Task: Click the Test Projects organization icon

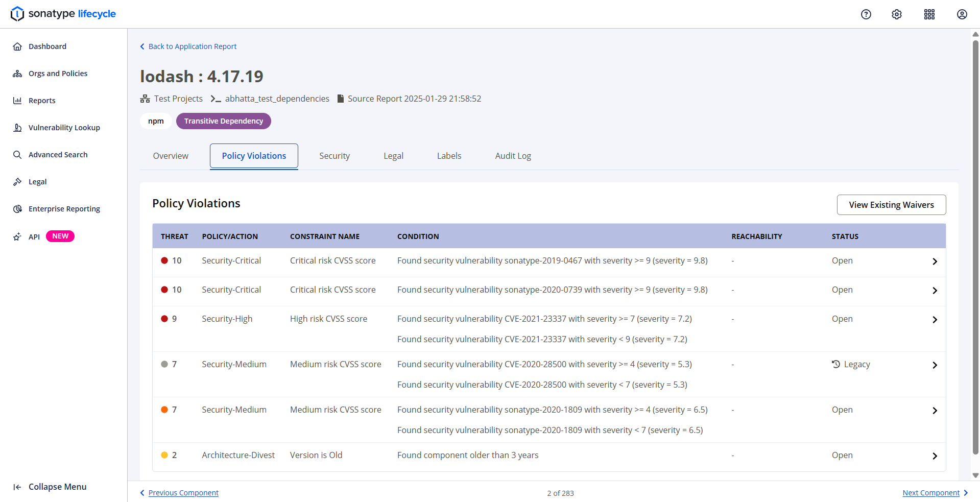Action: 145,99
